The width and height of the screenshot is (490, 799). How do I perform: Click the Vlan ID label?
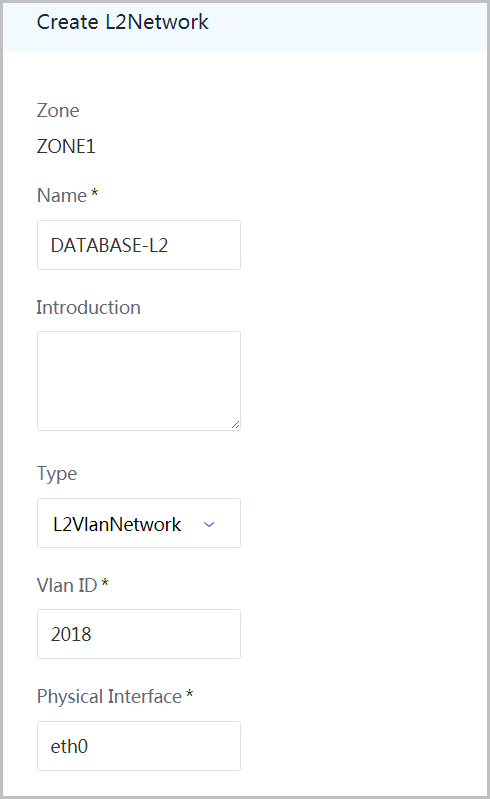67,585
